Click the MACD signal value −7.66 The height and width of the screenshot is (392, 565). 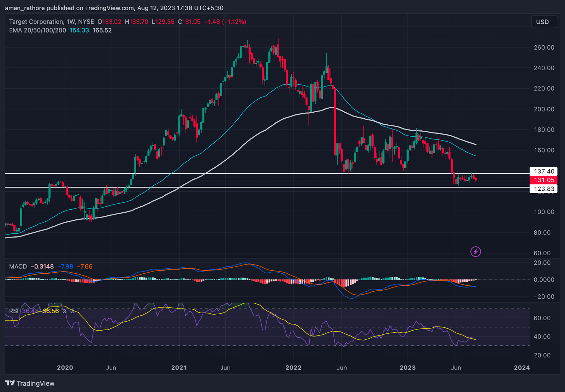(84, 267)
